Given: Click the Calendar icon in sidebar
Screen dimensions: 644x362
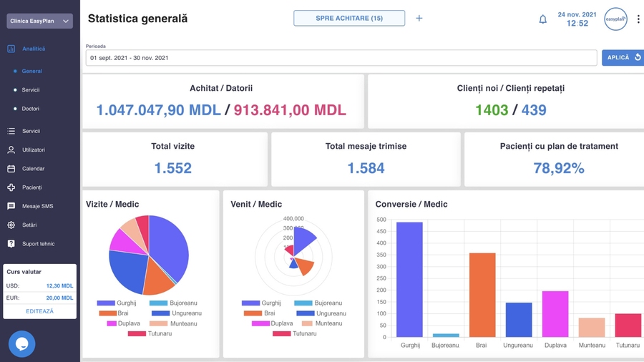Looking at the screenshot, I should click(x=11, y=169).
